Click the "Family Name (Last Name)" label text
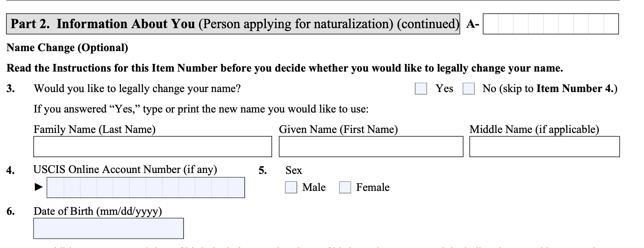Screen dimensions: 644x248 pos(95,130)
